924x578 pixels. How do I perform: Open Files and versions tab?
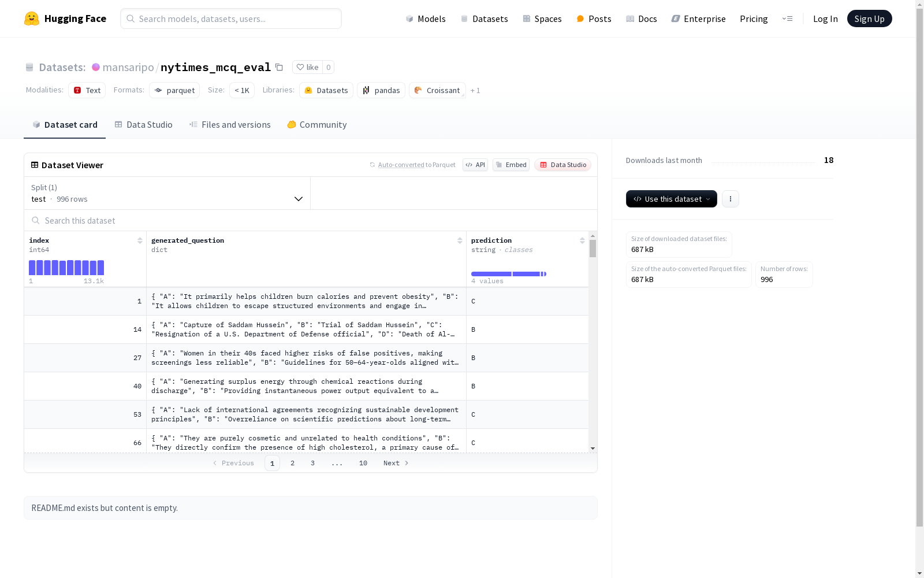pyautogui.click(x=230, y=124)
